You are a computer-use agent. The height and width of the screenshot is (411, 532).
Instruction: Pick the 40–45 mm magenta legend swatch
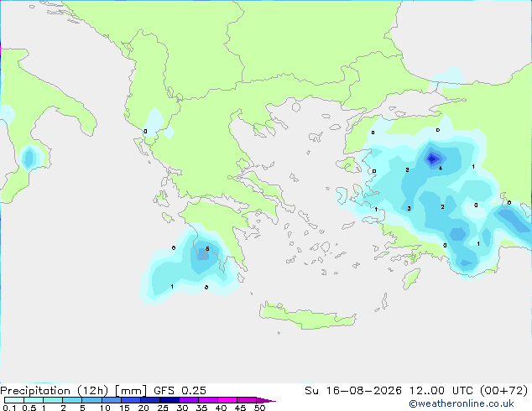(x=227, y=400)
